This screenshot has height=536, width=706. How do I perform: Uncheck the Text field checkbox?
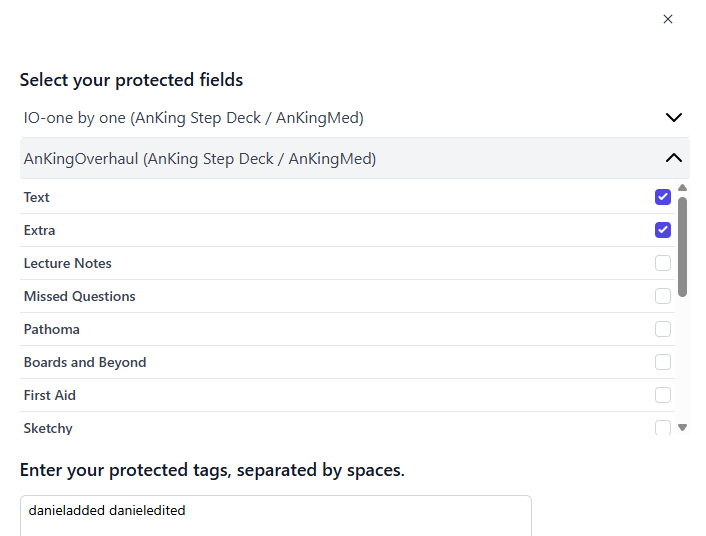point(662,197)
